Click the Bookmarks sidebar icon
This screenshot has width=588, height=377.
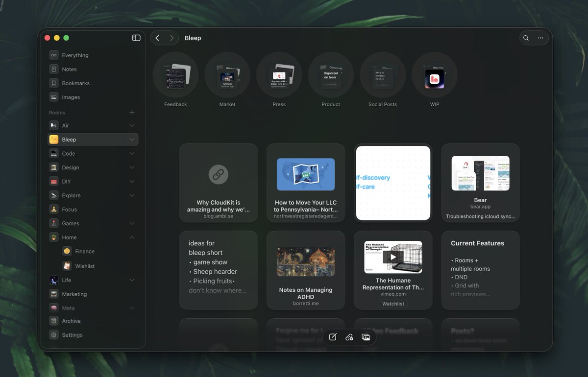tap(54, 83)
